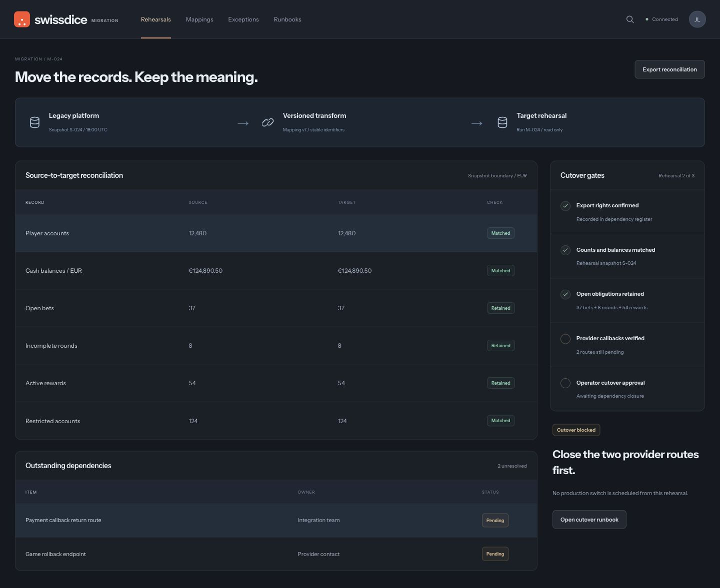The image size is (720, 588).
Task: Open the cutover runbook button
Action: point(589,520)
